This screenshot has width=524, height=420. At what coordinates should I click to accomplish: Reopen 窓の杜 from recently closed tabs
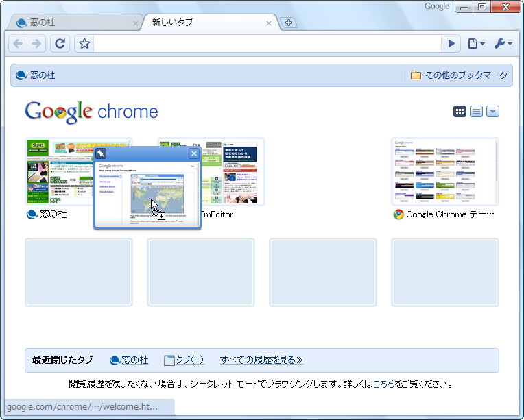pos(129,360)
